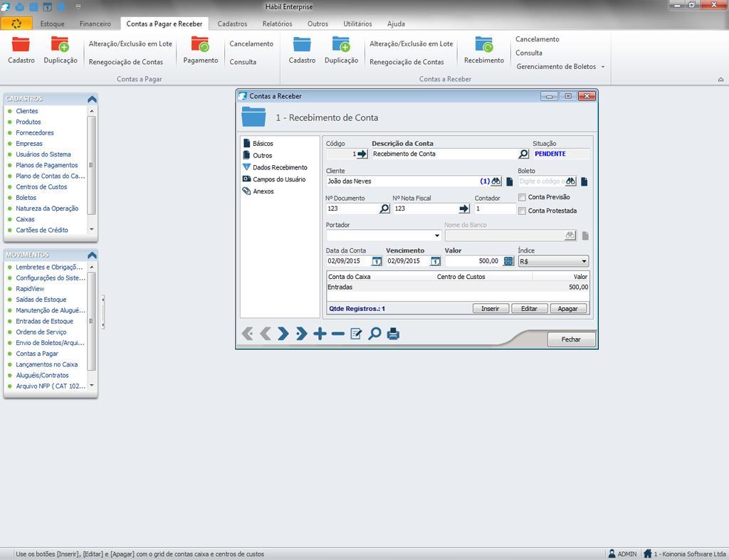Screen dimensions: 729x560
Task: Click the Valor input field
Action: point(473,261)
